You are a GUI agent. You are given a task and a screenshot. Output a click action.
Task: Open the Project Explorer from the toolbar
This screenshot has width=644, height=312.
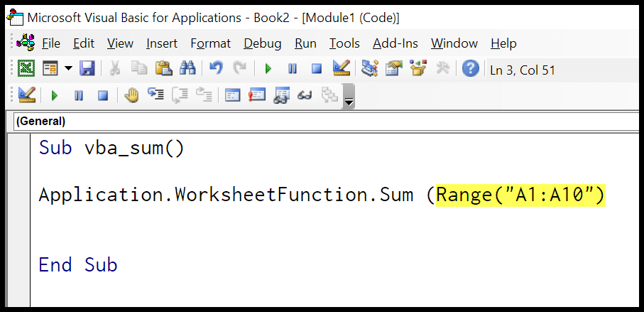point(370,69)
